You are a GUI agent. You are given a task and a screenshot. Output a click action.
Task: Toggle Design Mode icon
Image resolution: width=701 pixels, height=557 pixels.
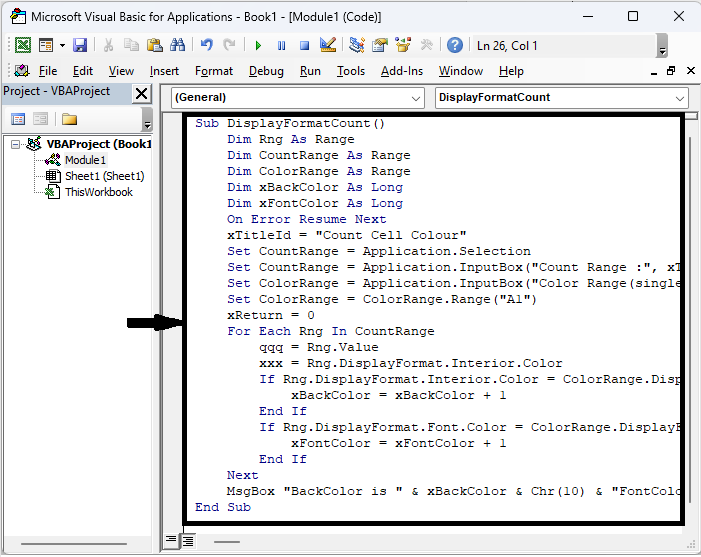(328, 45)
